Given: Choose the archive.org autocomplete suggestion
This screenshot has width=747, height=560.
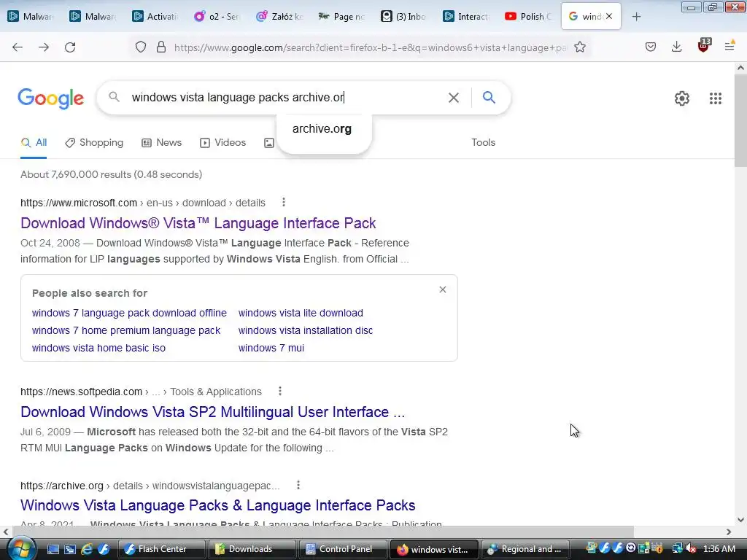Looking at the screenshot, I should pyautogui.click(x=322, y=128).
